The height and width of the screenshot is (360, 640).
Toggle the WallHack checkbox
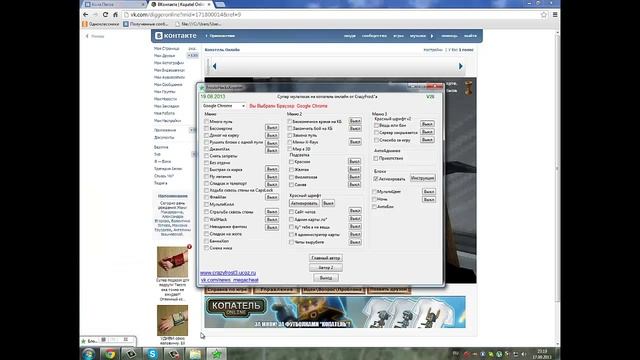[x=207, y=219]
